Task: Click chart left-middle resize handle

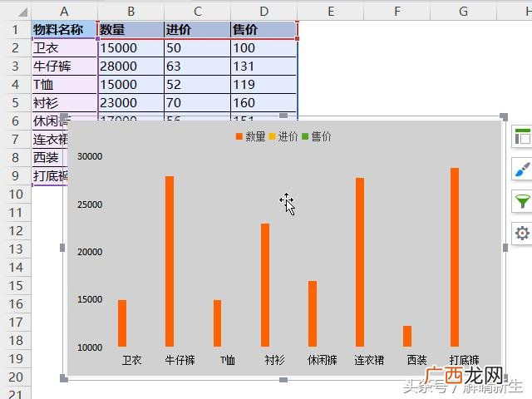Action: [x=62, y=248]
